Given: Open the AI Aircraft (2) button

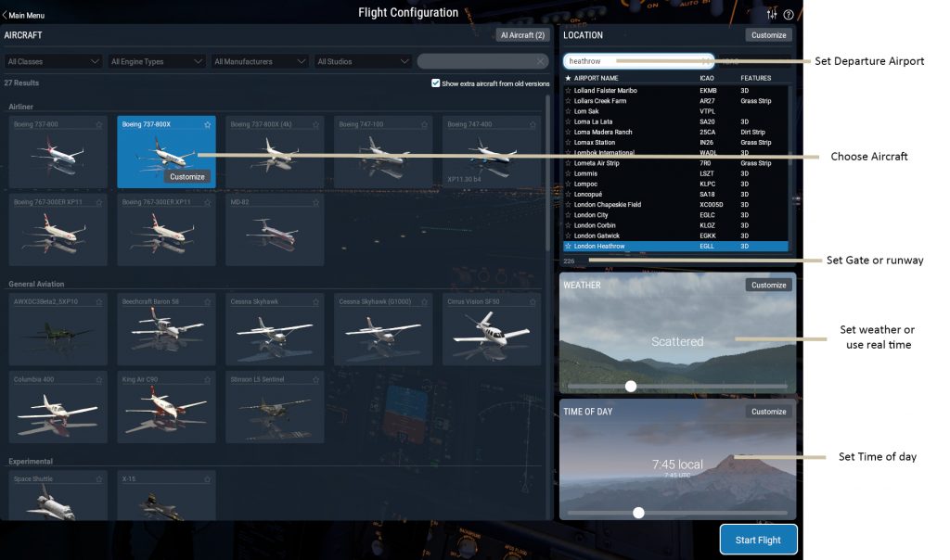Looking at the screenshot, I should tap(522, 35).
